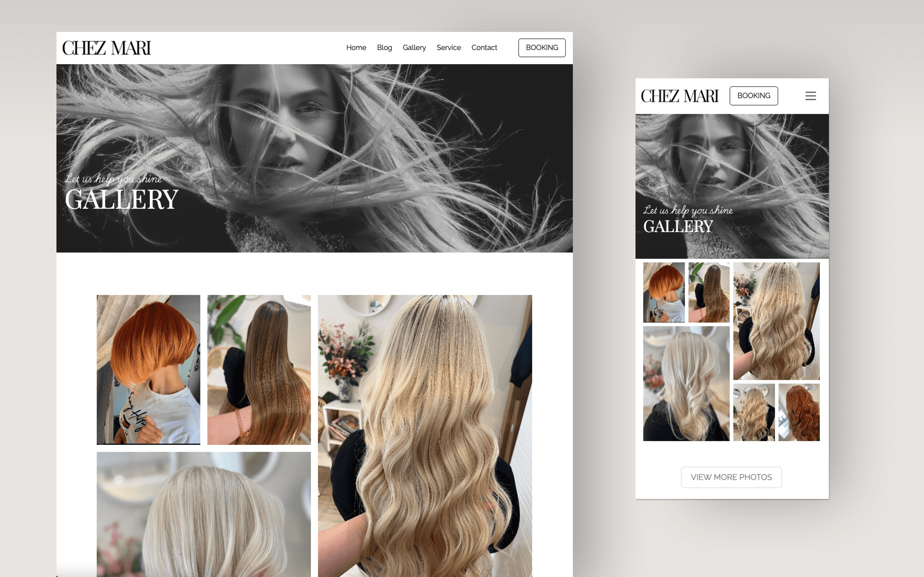Open the platinum blonde desktop photo
This screenshot has width=924, height=577.
203,514
